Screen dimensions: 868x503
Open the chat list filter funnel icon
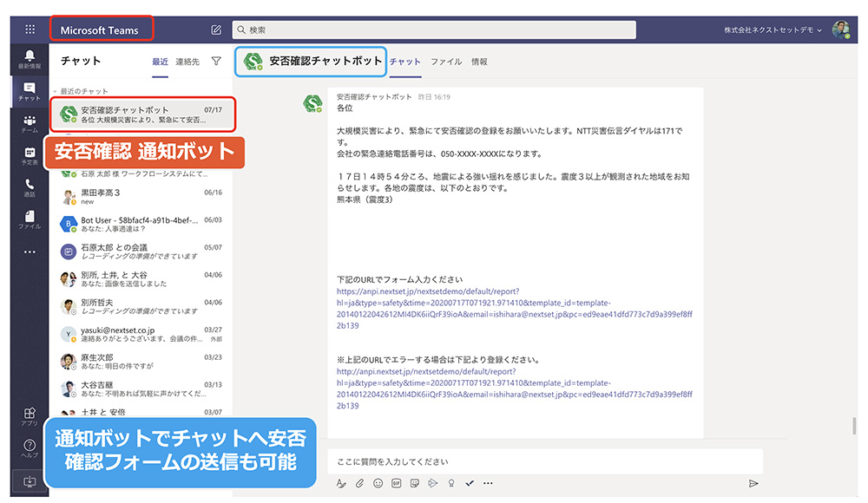(x=216, y=62)
